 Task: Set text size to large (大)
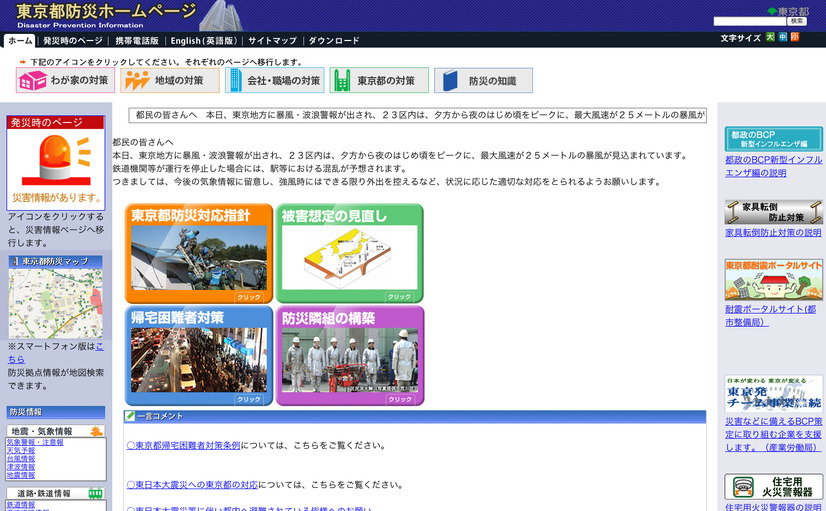tap(770, 37)
